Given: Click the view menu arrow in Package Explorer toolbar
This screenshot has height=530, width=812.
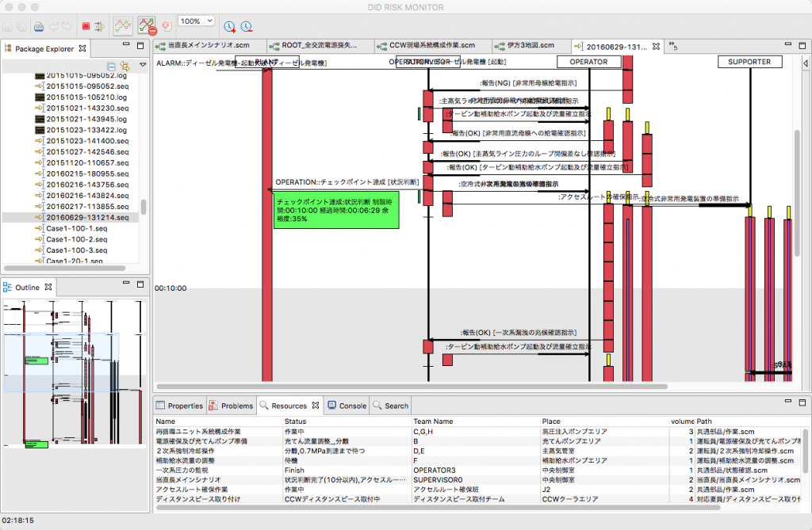Looking at the screenshot, I should click(144, 64).
